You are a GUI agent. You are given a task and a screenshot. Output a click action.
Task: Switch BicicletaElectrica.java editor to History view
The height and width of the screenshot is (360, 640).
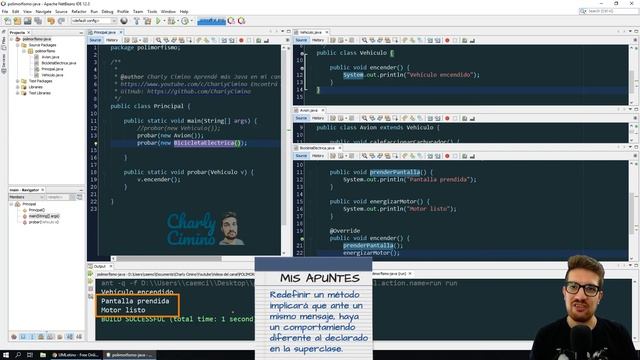(318, 156)
